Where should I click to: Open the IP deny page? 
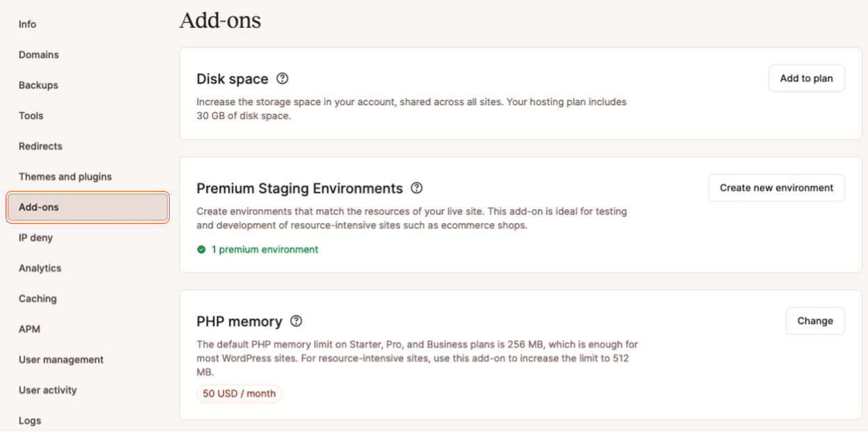tap(35, 238)
